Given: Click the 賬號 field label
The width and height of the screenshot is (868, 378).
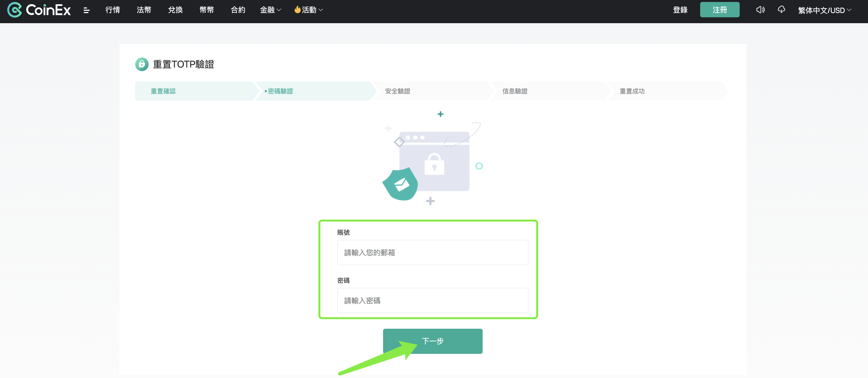Looking at the screenshot, I should point(343,232).
